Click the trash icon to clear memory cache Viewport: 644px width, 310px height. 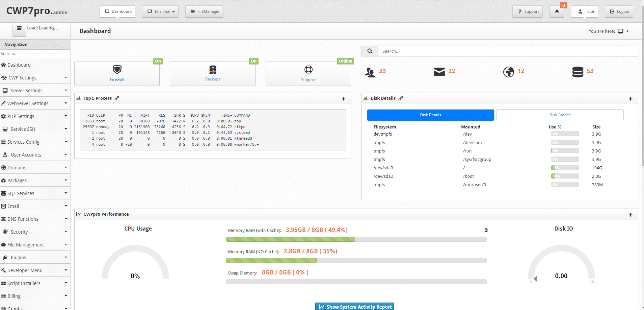[486, 230]
